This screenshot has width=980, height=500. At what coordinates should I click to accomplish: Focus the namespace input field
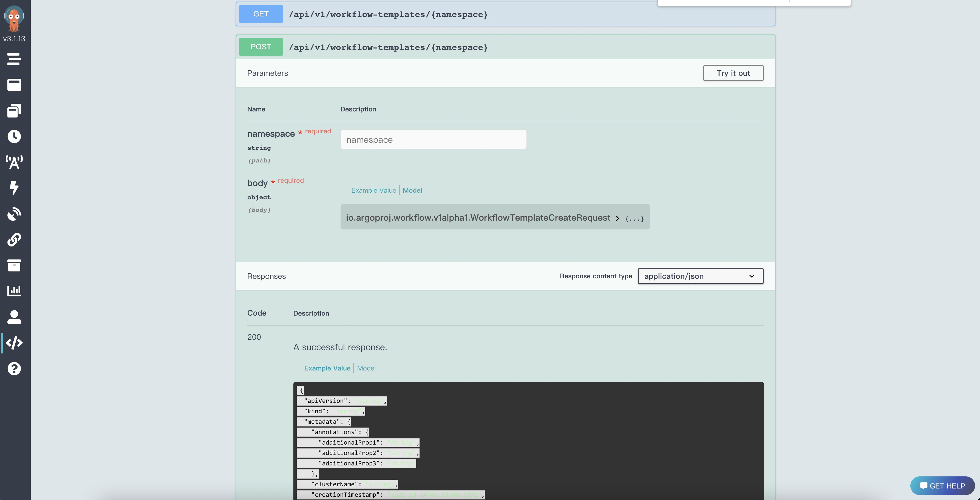tap(433, 140)
